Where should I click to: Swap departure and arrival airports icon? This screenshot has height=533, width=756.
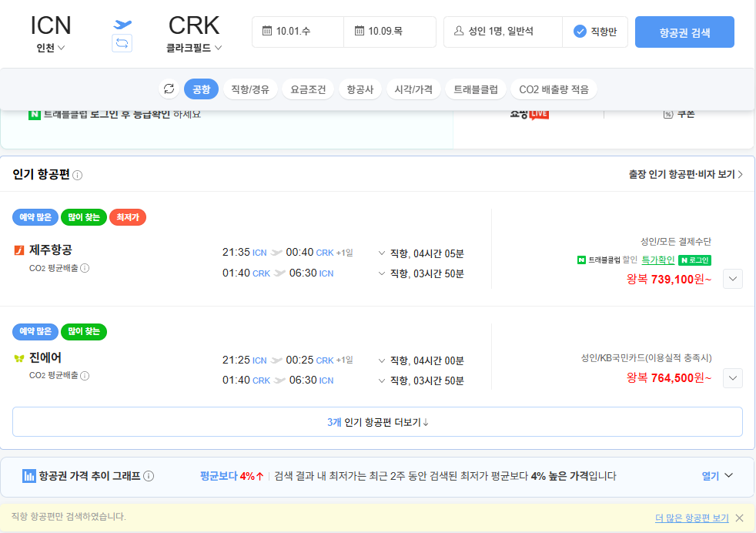pyautogui.click(x=122, y=43)
